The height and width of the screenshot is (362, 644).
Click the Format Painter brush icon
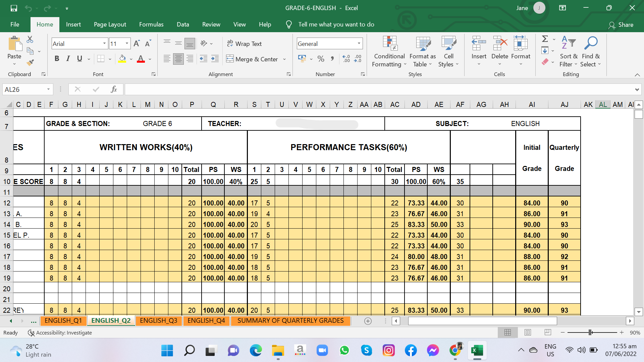pos(30,62)
